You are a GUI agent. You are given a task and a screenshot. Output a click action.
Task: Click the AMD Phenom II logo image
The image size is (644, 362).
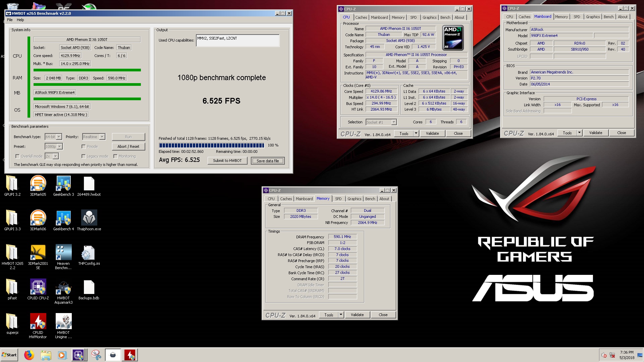[453, 38]
